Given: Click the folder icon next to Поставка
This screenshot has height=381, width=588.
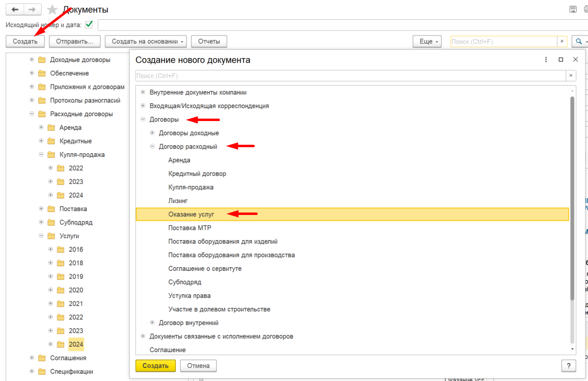Looking at the screenshot, I should 51,209.
